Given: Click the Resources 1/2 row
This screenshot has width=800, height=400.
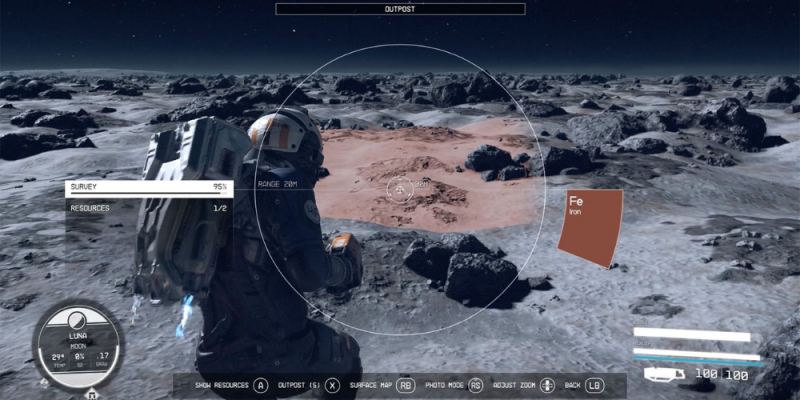Looking at the screenshot, I should tap(149, 208).
